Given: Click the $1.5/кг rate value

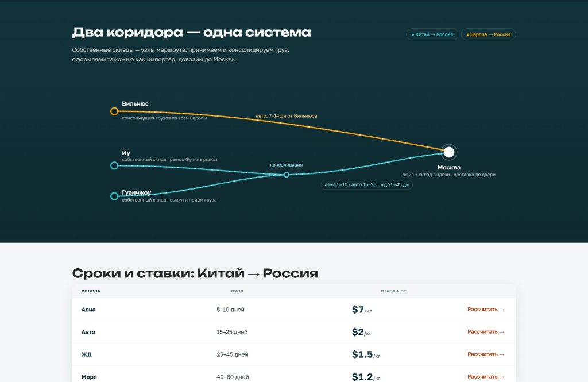Looking at the screenshot, I should pos(366,354).
